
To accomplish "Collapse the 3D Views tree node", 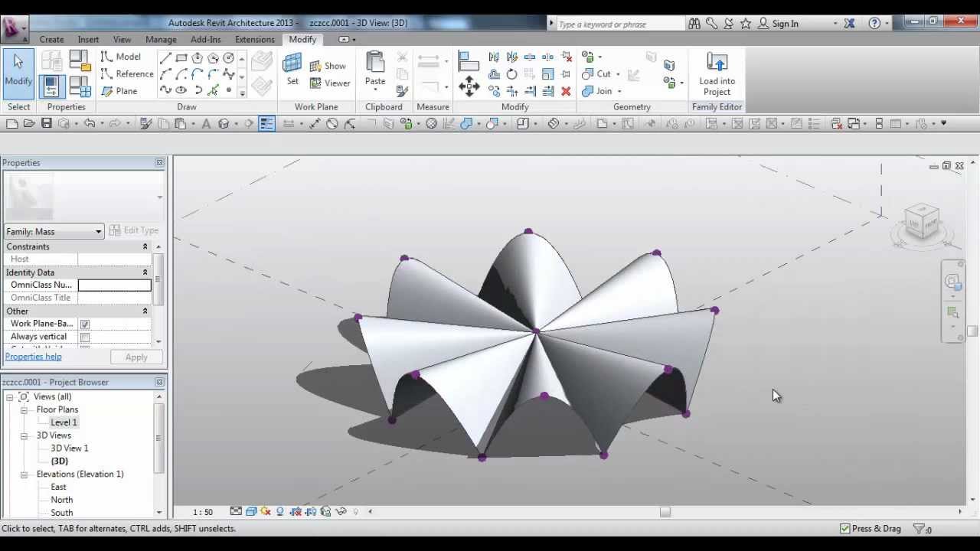I will (24, 435).
